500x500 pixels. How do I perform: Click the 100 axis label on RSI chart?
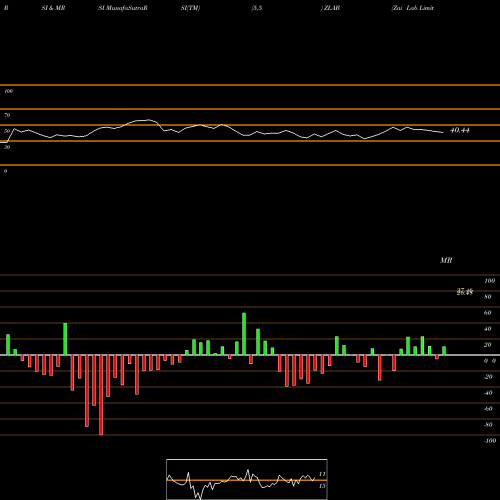coord(8,91)
